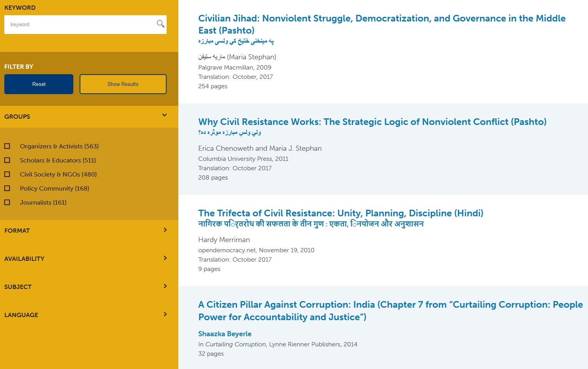Screen dimensions: 588x369
Task: Open the Subject filter section
Action: coord(165,286)
